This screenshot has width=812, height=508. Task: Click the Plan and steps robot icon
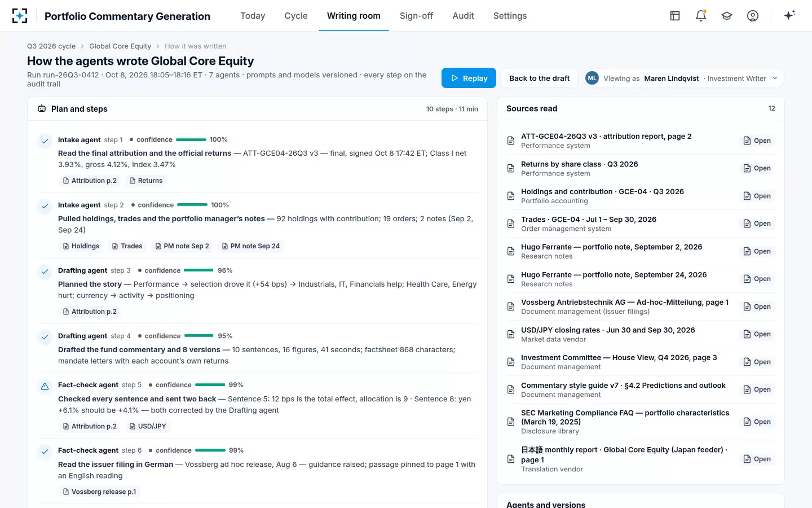[x=42, y=108]
